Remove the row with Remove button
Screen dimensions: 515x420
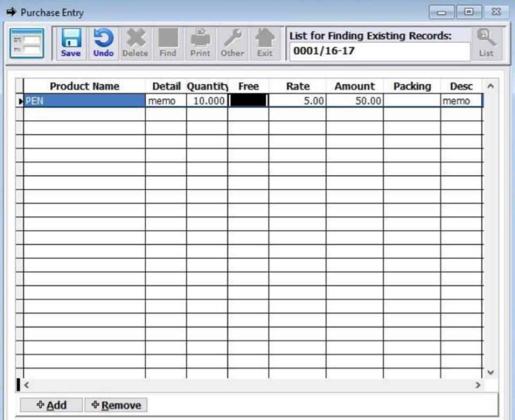point(116,405)
